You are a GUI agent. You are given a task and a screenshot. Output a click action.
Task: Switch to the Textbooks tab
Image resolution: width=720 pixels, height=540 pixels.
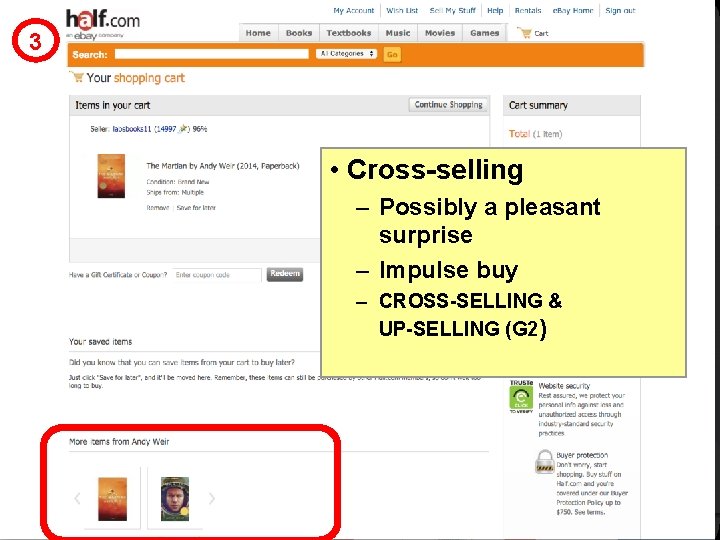pyautogui.click(x=349, y=33)
